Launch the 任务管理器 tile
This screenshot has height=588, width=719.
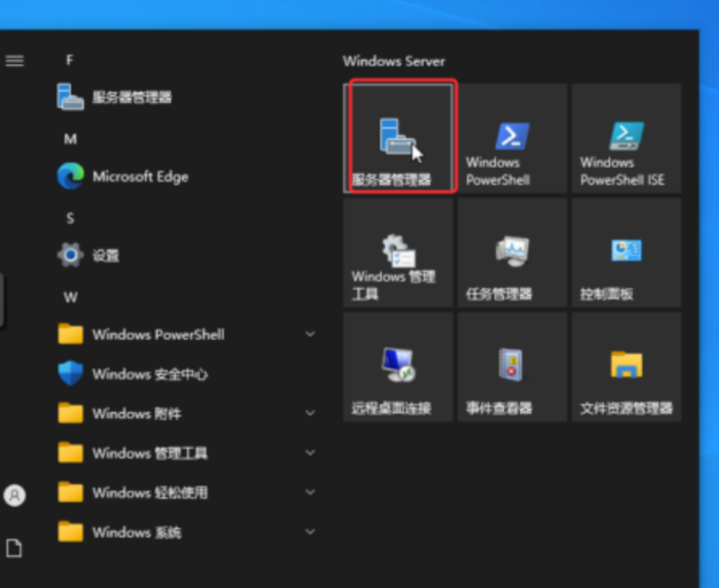pos(512,252)
